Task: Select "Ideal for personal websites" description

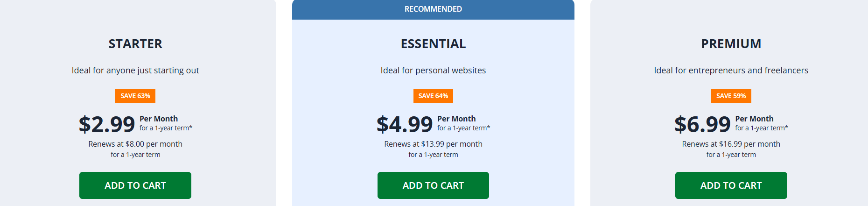Action: point(433,71)
